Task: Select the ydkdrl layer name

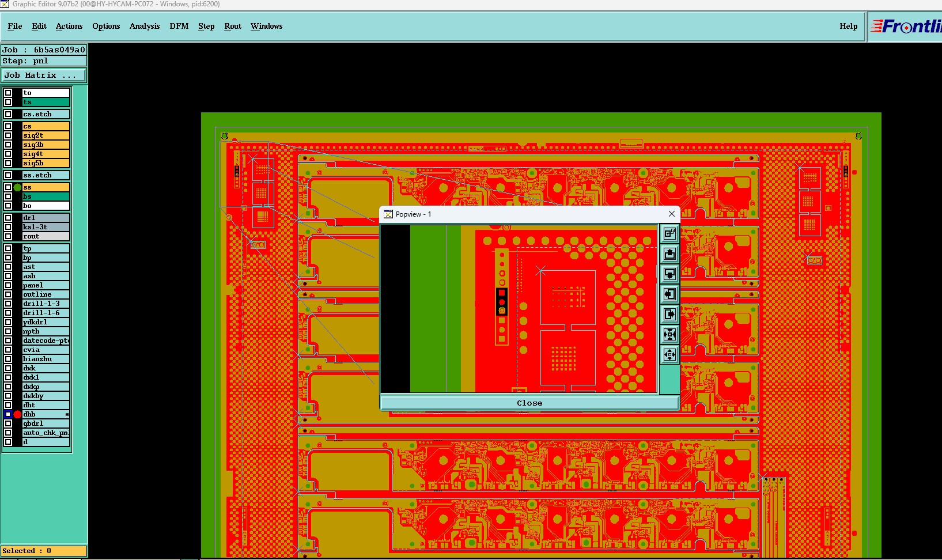Action: coord(46,322)
